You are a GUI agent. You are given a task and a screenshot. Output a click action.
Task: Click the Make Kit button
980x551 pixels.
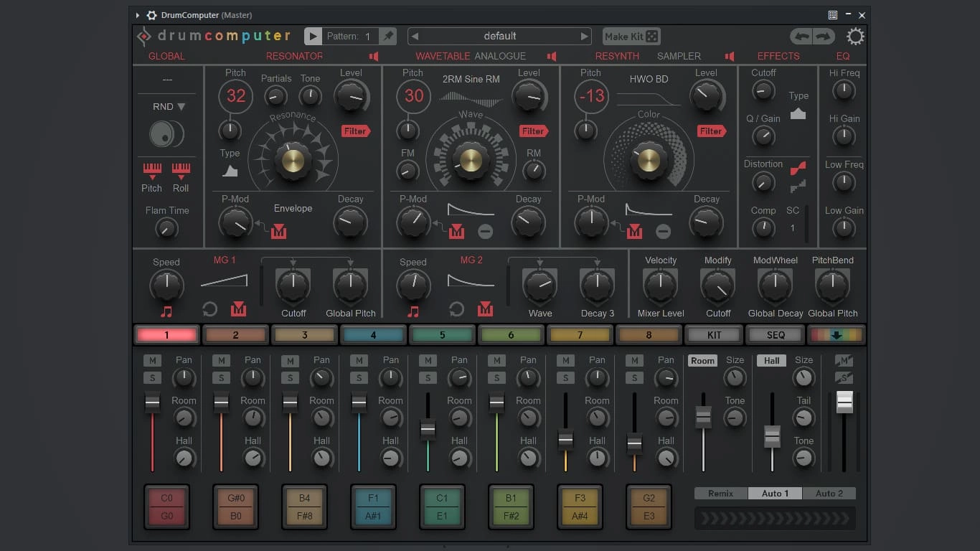tap(632, 36)
